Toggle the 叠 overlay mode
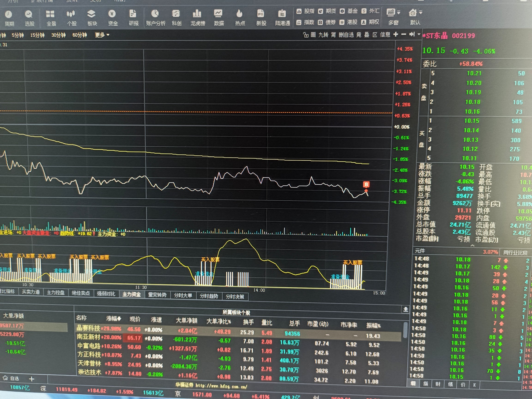Screen dimensions: 532x399 366,35
